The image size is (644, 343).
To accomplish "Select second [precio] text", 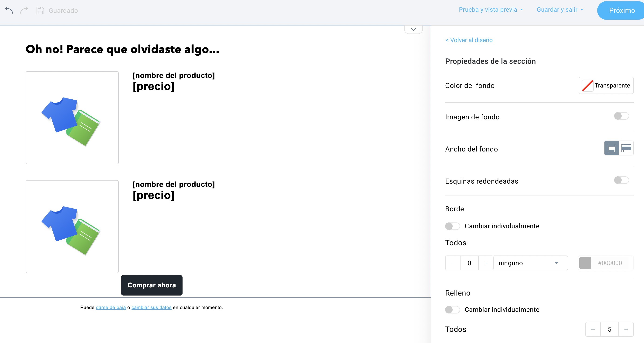I will point(153,195).
